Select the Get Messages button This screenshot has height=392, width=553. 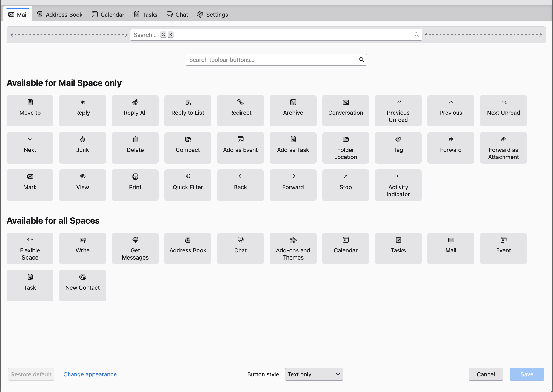[x=135, y=248]
